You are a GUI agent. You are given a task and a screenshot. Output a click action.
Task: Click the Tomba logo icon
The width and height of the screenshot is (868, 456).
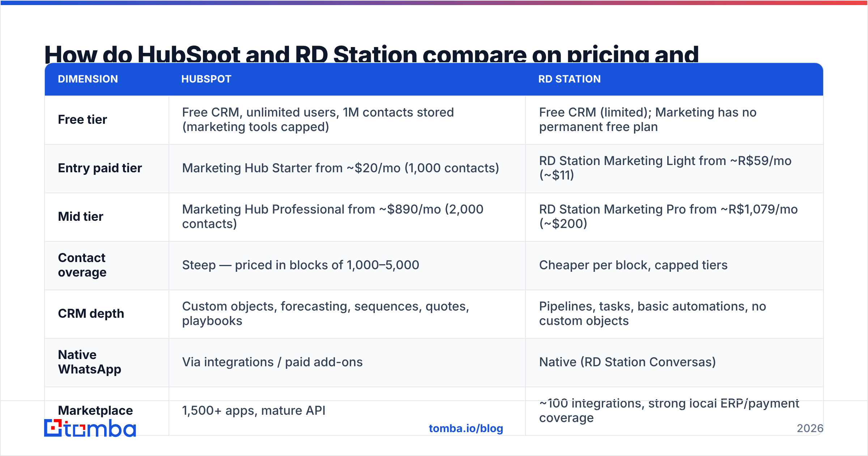(90, 428)
